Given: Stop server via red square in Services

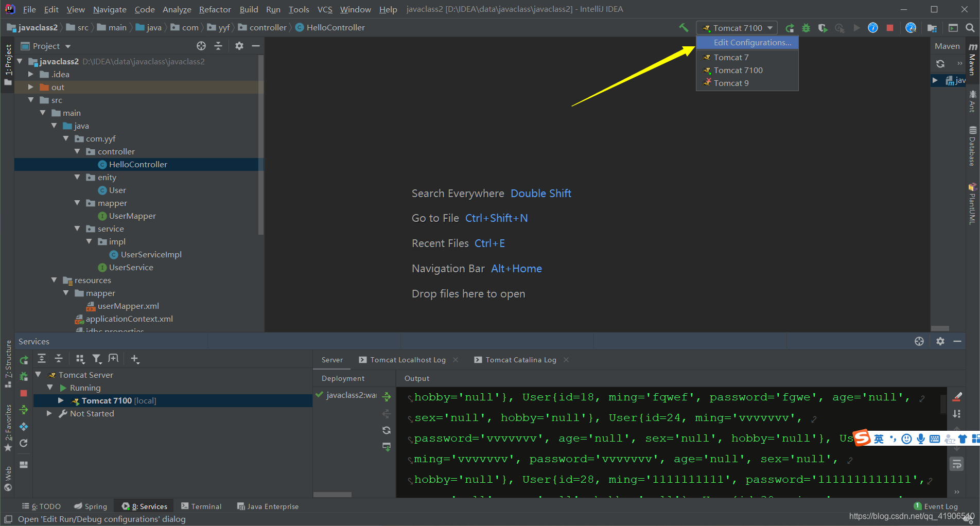Looking at the screenshot, I should [24, 393].
